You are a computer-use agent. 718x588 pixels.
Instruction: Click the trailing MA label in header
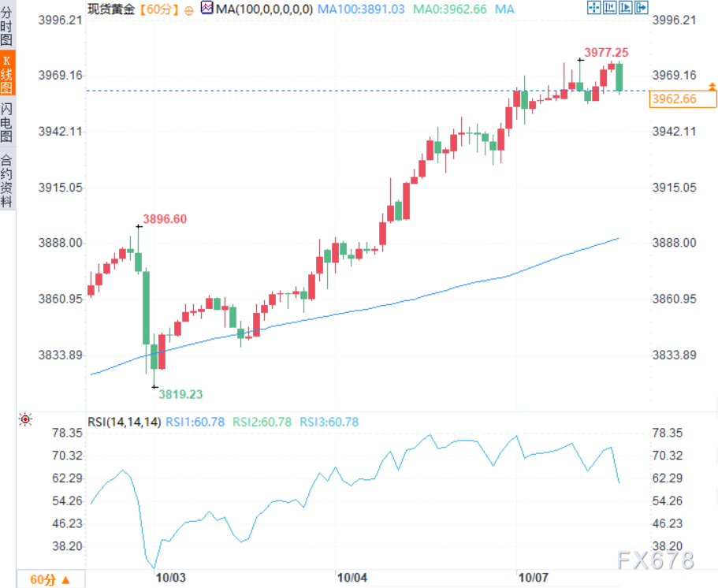(x=506, y=9)
